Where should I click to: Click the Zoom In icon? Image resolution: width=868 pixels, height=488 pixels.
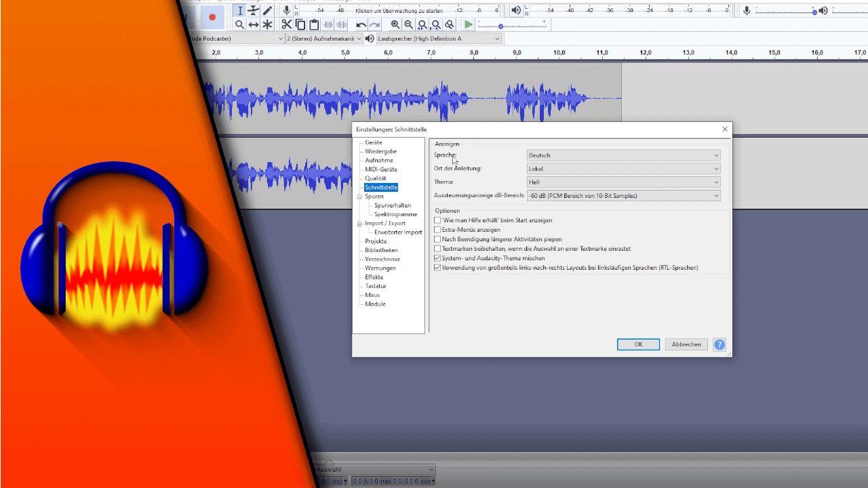(x=395, y=24)
